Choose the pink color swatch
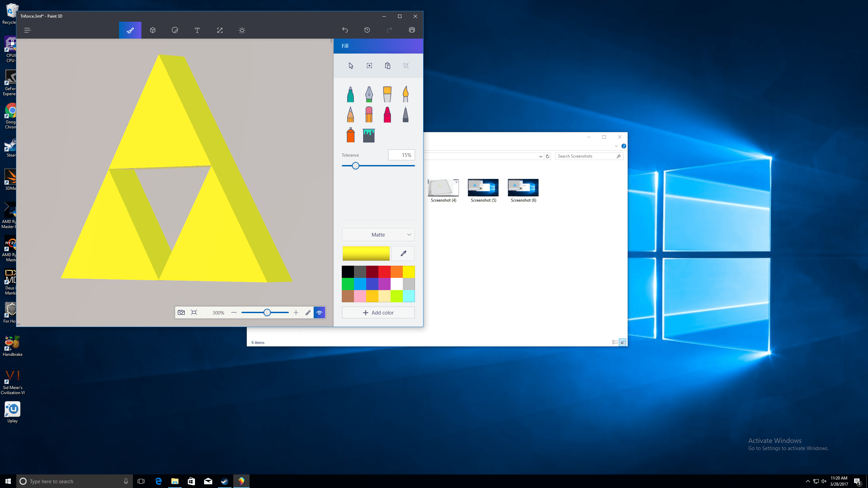The width and height of the screenshot is (868, 488). tap(360, 296)
